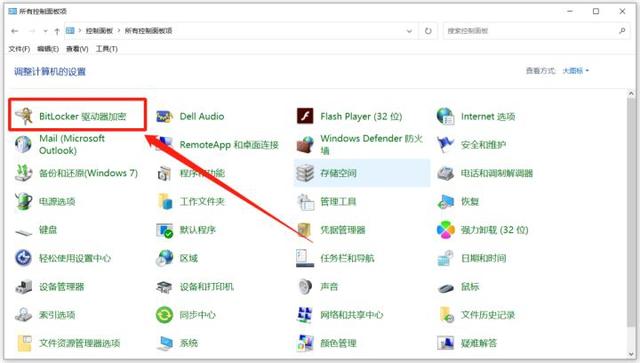Open 工作文件夹 folder icon
This screenshot has width=640, height=363.
[x=164, y=201]
